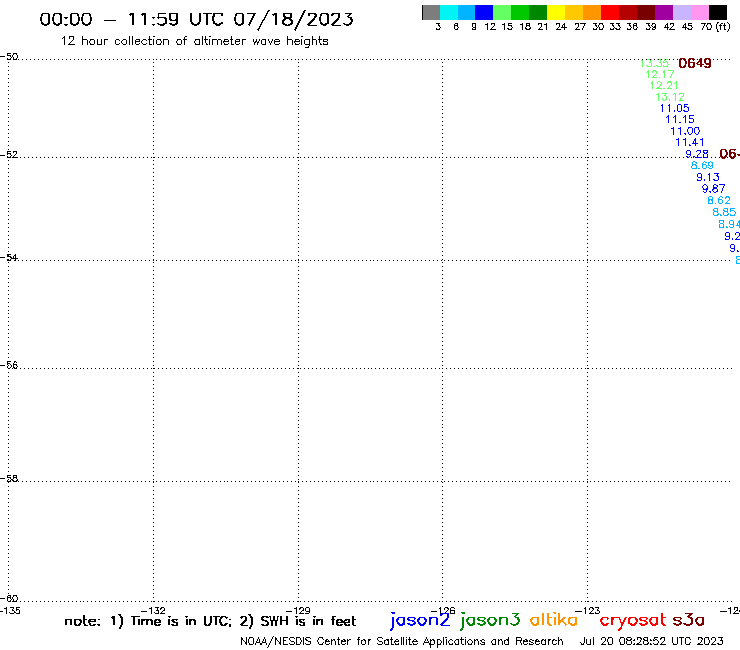Click the 9.87 wave height reading
This screenshot has width=740, height=650.
click(714, 189)
